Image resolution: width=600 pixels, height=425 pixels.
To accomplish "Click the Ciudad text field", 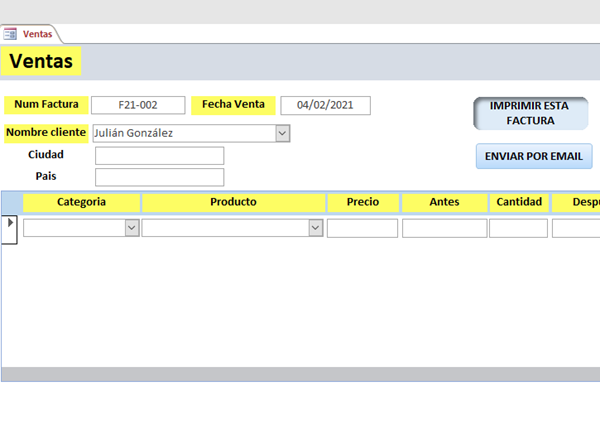I will point(159,155).
